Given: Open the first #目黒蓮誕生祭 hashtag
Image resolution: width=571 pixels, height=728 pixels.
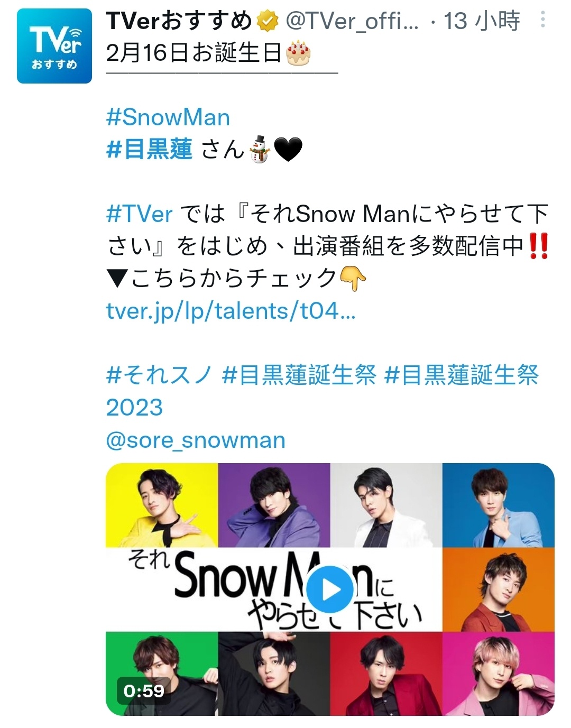Looking at the screenshot, I should pyautogui.click(x=299, y=375).
